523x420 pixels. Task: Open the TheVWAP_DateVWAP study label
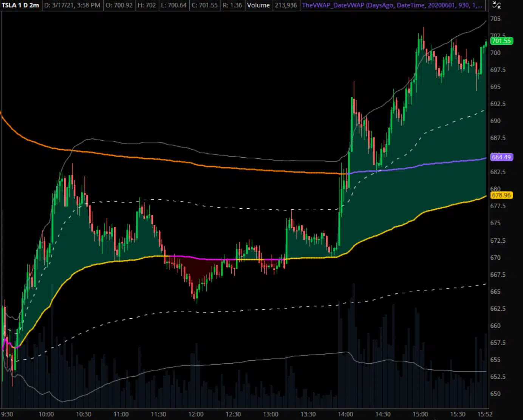(x=392, y=5)
